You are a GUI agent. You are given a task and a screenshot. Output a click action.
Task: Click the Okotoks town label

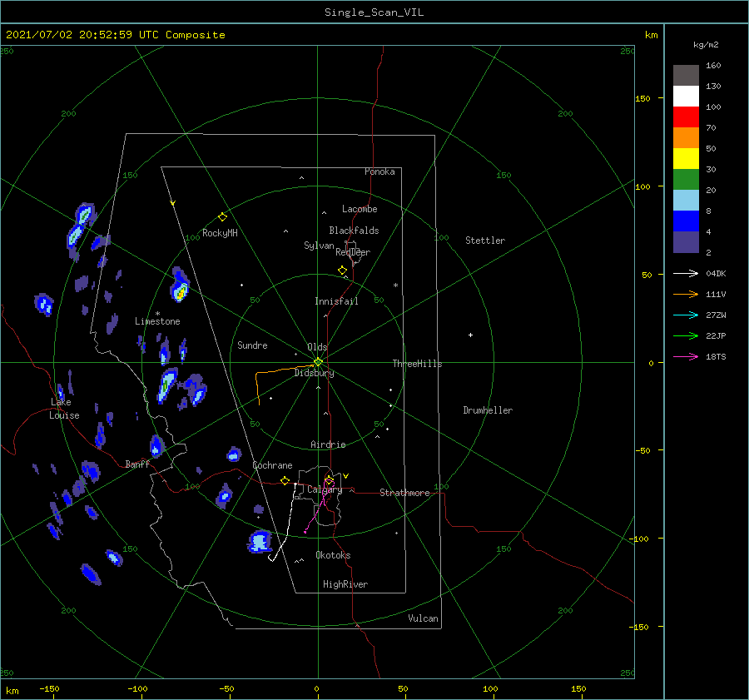[x=333, y=555]
